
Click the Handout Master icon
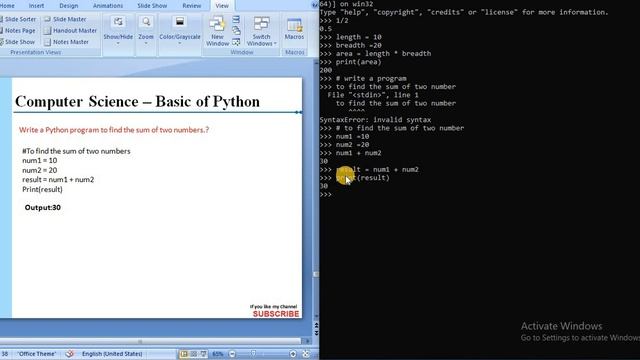pyautogui.click(x=47, y=31)
